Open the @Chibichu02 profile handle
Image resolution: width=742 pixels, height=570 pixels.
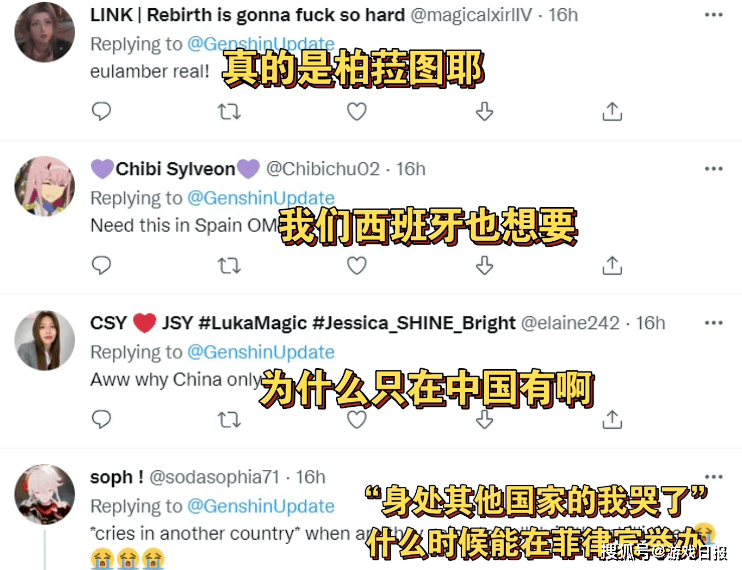[323, 169]
